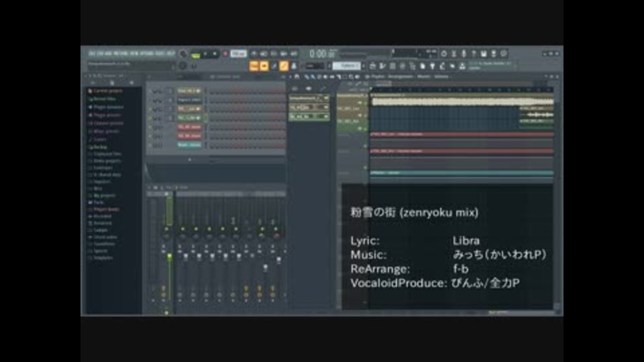Expand Plugin presets in the browser

pyautogui.click(x=107, y=115)
